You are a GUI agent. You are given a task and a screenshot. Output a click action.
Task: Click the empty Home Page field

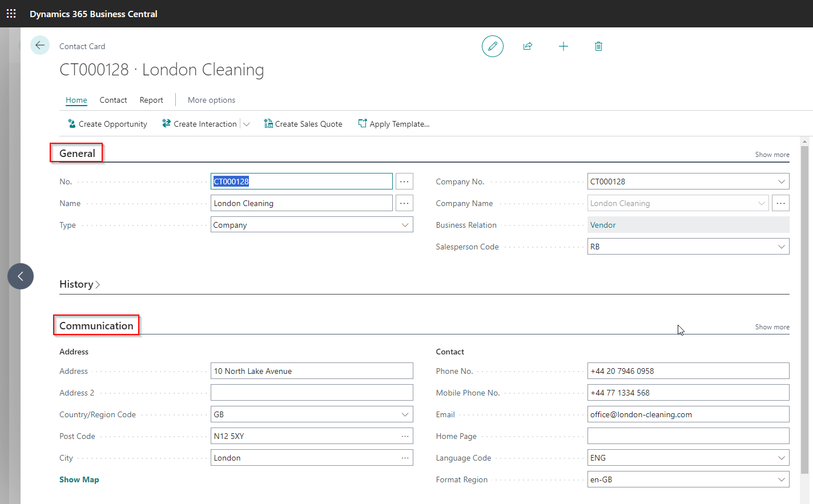click(x=688, y=436)
